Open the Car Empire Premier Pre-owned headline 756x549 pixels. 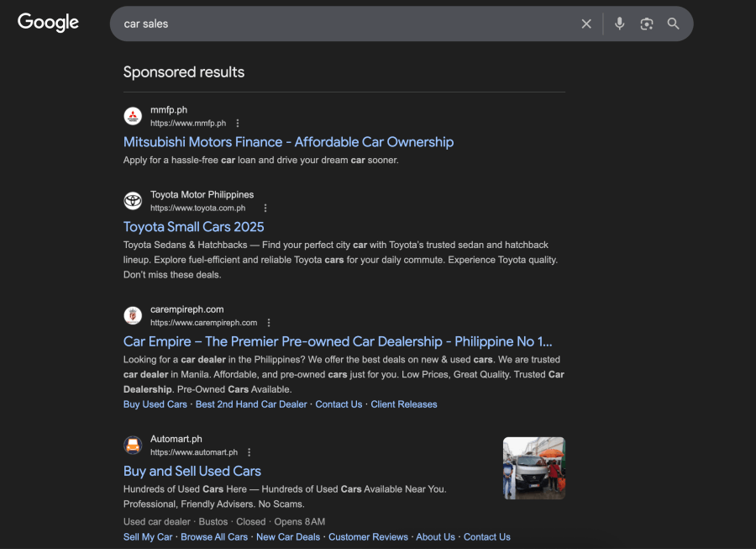[338, 341]
